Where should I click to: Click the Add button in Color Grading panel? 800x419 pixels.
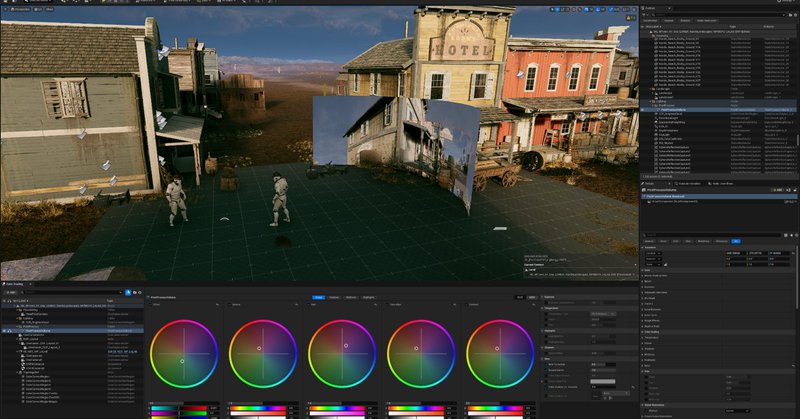(11, 292)
